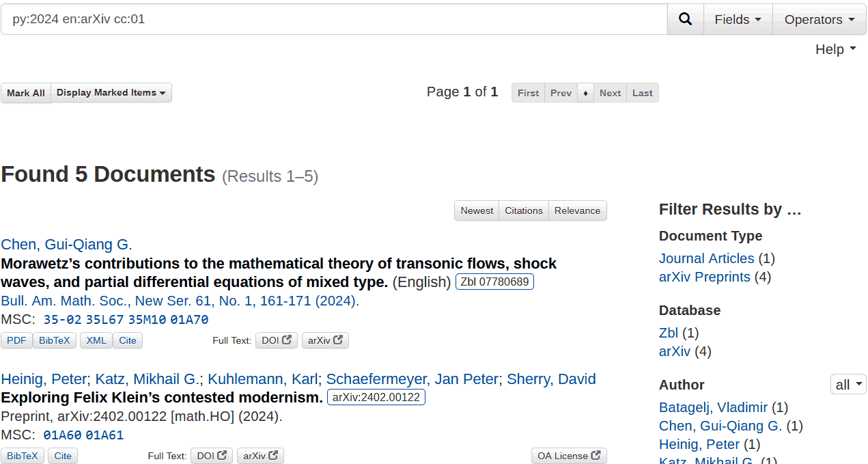Open the OA License external link
Viewport: 868px width, 464px height.
click(568, 456)
